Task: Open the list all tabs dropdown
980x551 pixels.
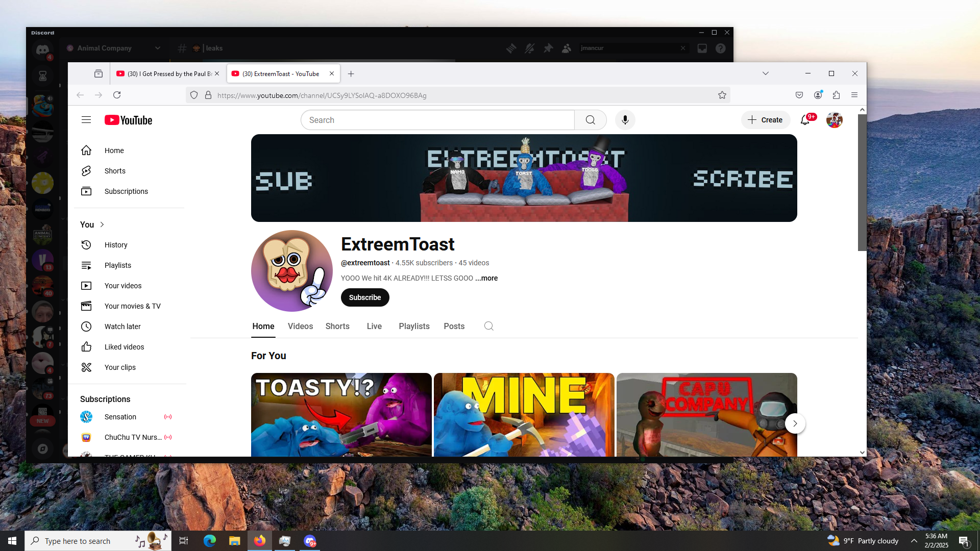Action: (x=765, y=73)
